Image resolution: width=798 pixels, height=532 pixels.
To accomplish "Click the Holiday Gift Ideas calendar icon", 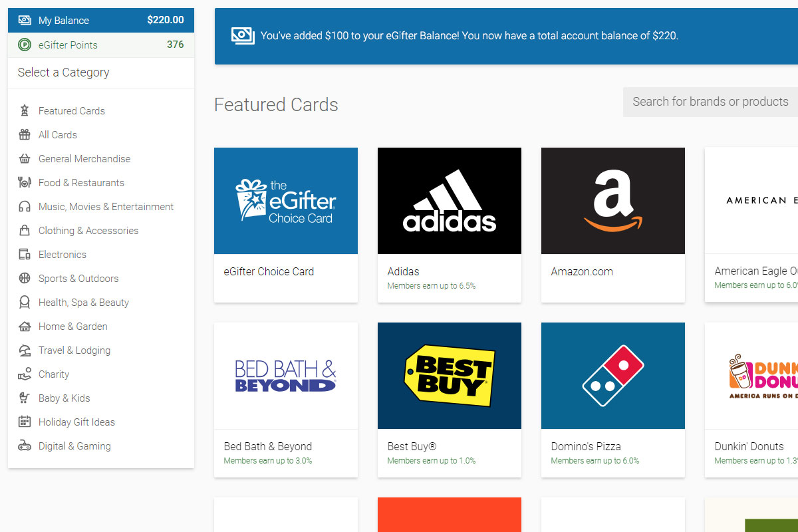I will (25, 422).
